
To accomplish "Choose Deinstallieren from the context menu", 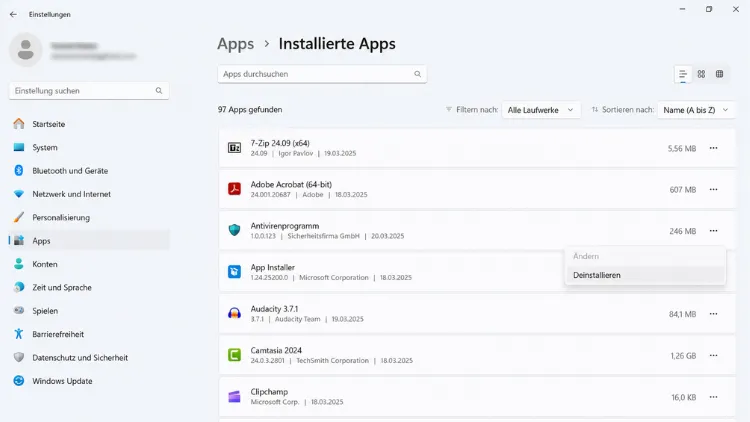I will (645, 275).
